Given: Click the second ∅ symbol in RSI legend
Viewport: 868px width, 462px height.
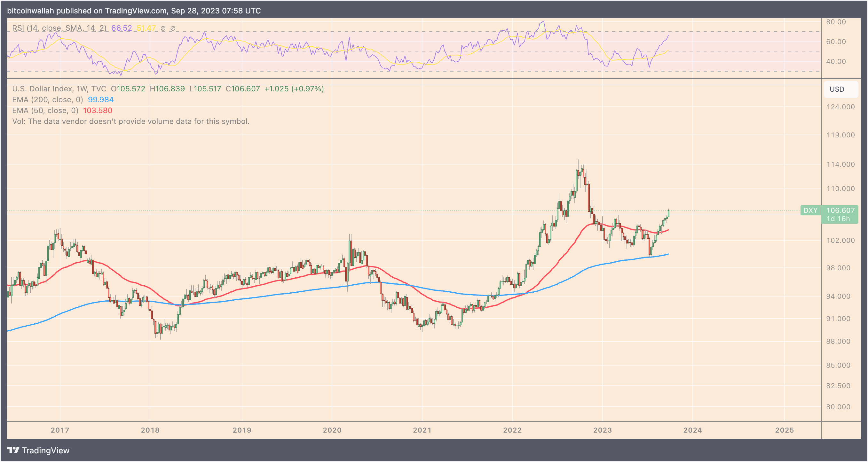Looking at the screenshot, I should [172, 28].
